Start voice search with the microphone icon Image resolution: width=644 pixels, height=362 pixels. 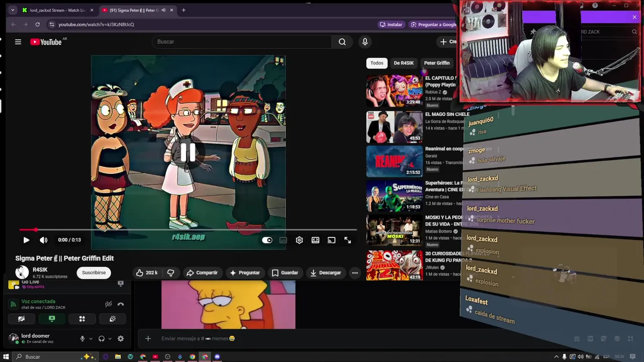click(x=365, y=42)
